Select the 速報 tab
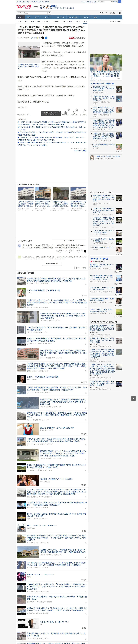138x644 pixels. 28,17
